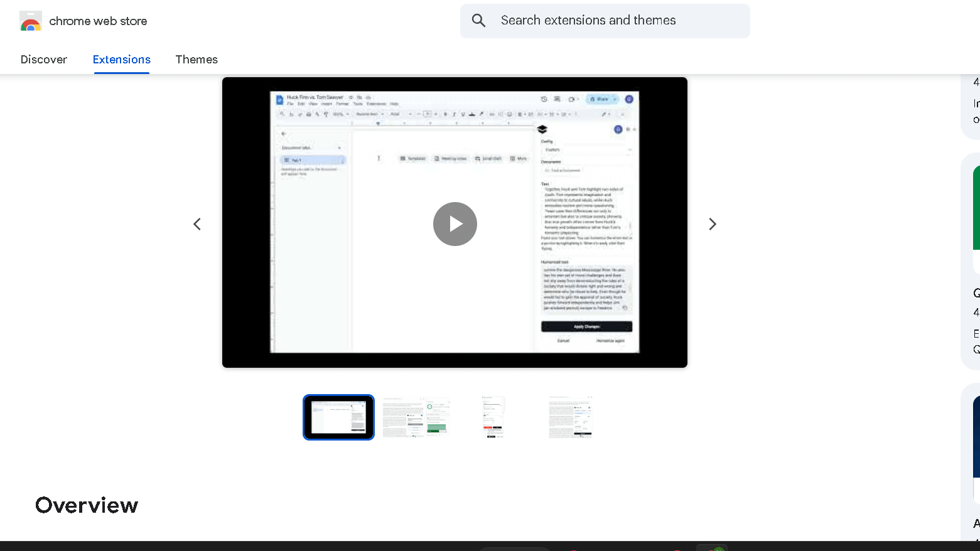This screenshot has width=980, height=551.
Task: Click the Chrome Web Store rainbow logo
Action: [x=30, y=21]
